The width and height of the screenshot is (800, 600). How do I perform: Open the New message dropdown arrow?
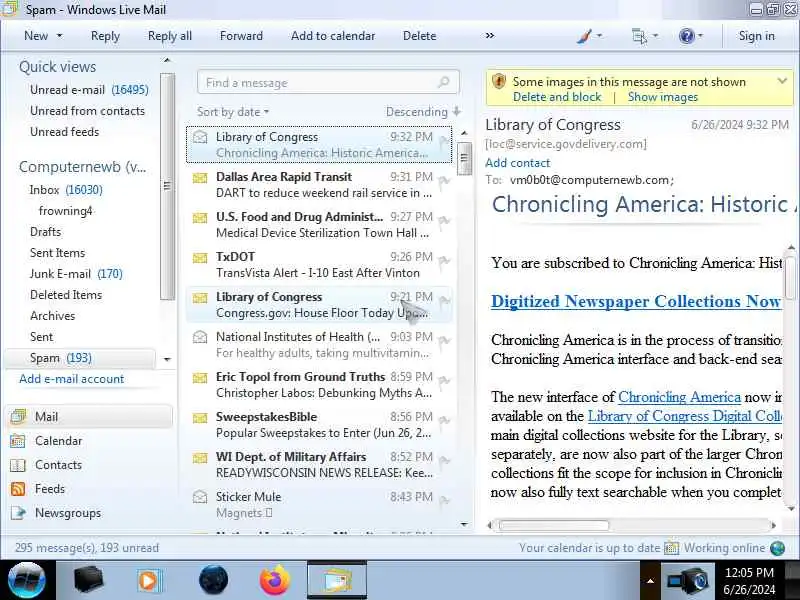click(60, 36)
